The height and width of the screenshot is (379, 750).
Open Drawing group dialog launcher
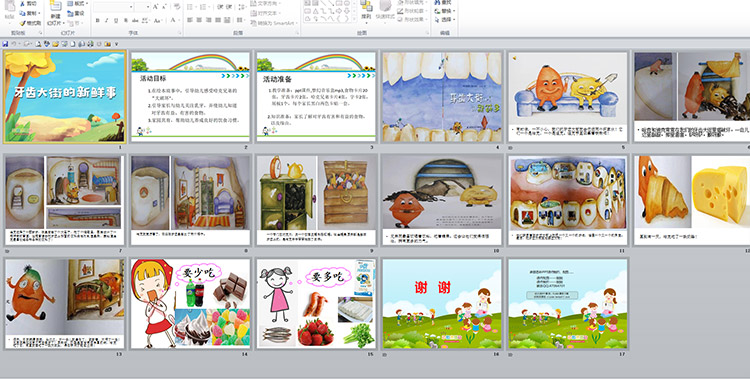[x=427, y=33]
